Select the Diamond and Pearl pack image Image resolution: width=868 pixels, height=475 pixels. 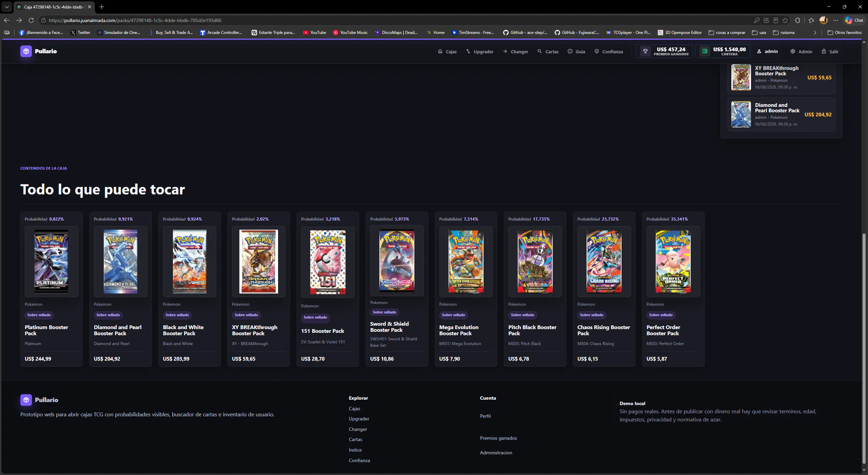tap(120, 262)
